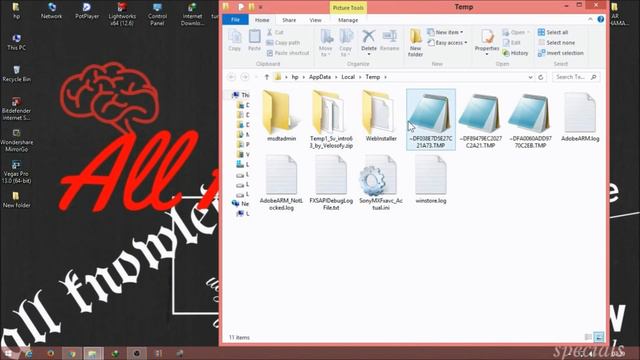Click Select none in the ribbon
Viewport: 640px width, 360px height.
[x=556, y=42]
